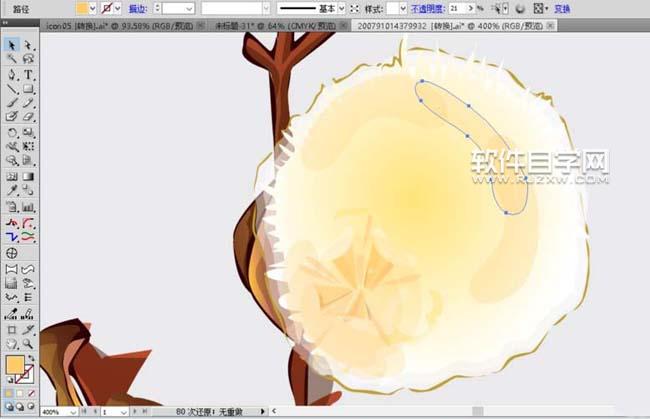Open artboard number dropdown at bottom

tap(123, 412)
